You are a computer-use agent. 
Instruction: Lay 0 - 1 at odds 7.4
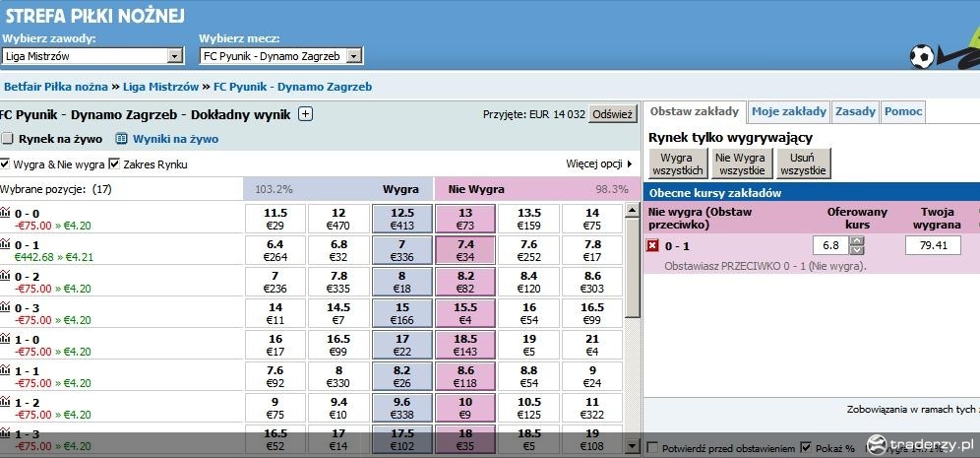(465, 250)
